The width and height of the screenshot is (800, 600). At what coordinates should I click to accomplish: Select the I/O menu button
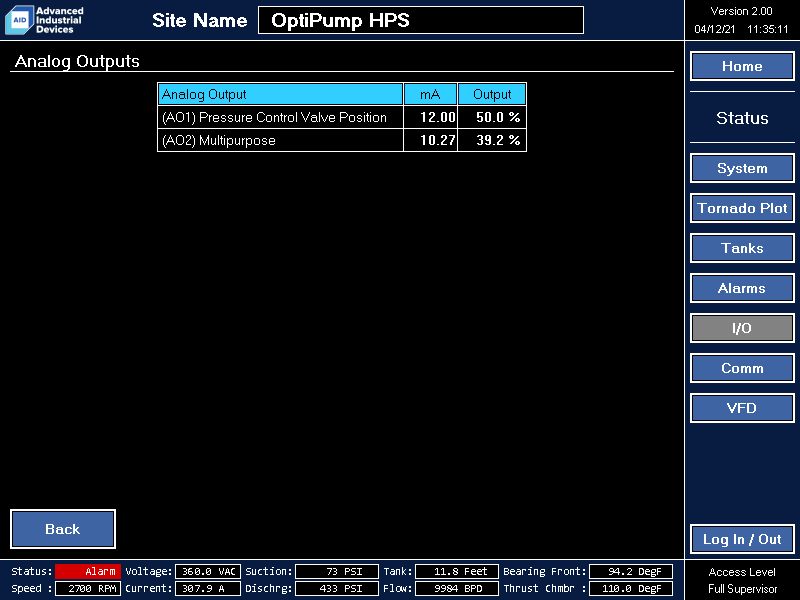point(742,328)
